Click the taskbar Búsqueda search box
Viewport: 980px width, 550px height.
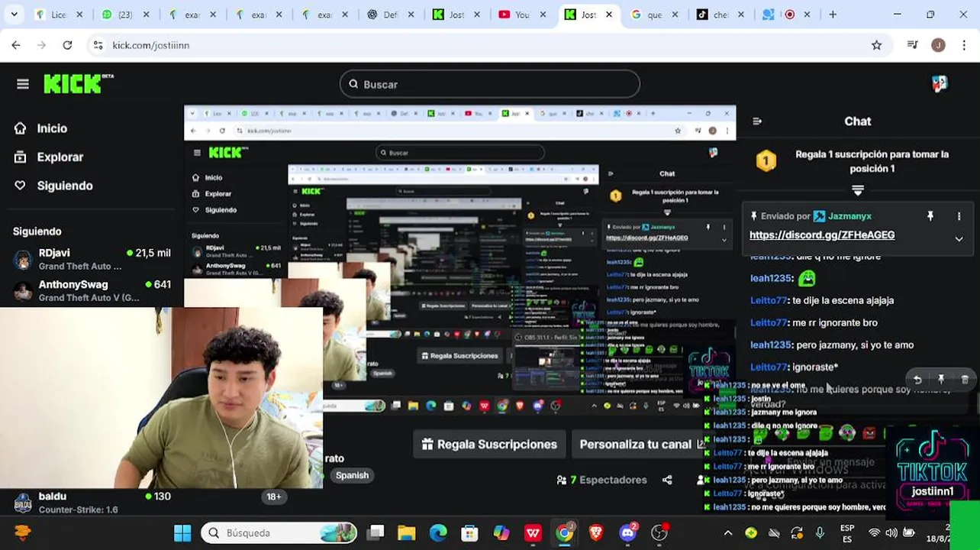(x=279, y=532)
